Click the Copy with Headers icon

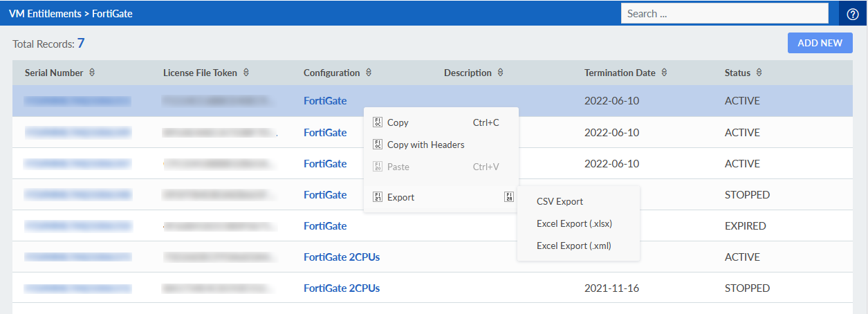coord(378,145)
